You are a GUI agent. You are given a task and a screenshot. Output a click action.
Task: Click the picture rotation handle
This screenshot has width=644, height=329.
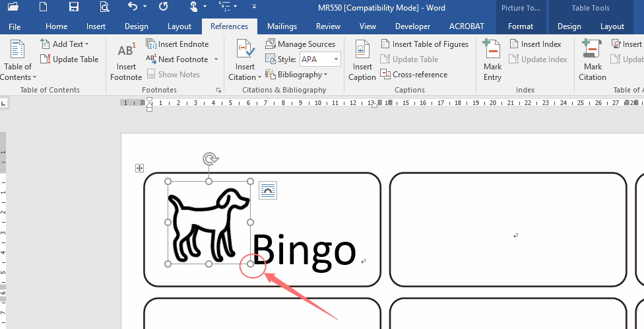click(x=210, y=159)
